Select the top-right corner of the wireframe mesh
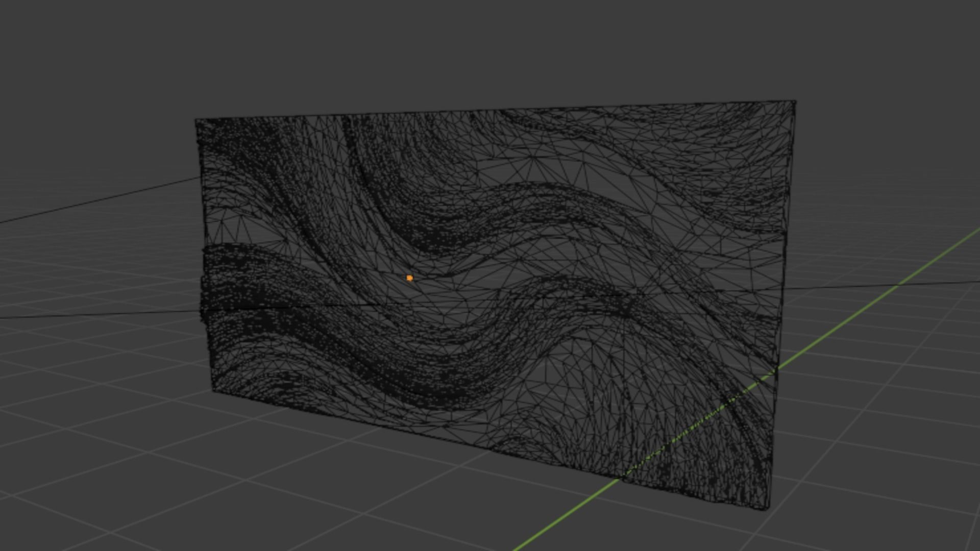Viewport: 980px width, 551px height. coord(795,102)
